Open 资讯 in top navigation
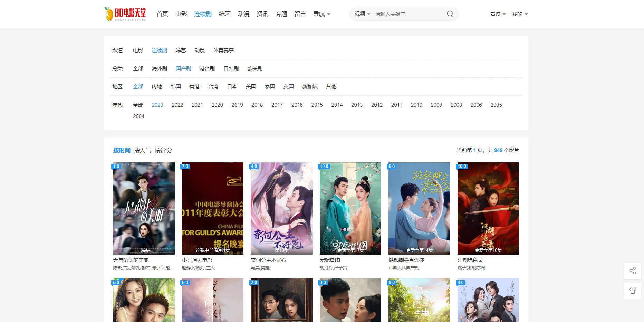644x322 pixels. tap(262, 14)
